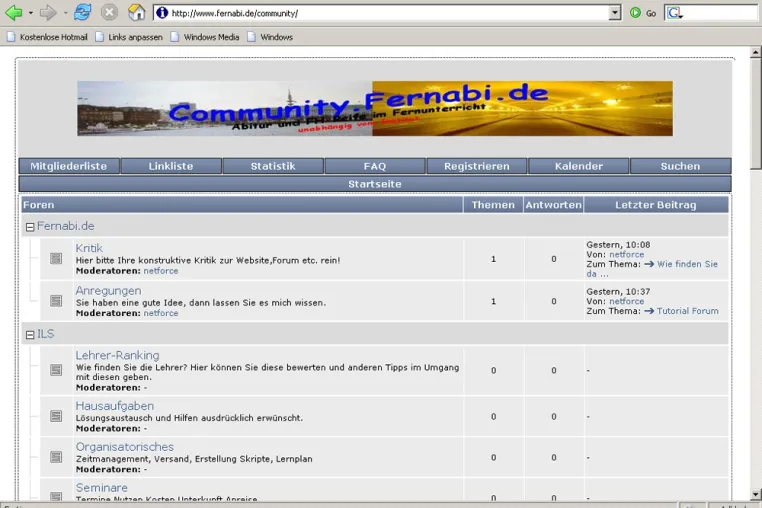This screenshot has width=762, height=508.
Task: Click the vertical scrollbar thumb
Action: tap(756, 113)
